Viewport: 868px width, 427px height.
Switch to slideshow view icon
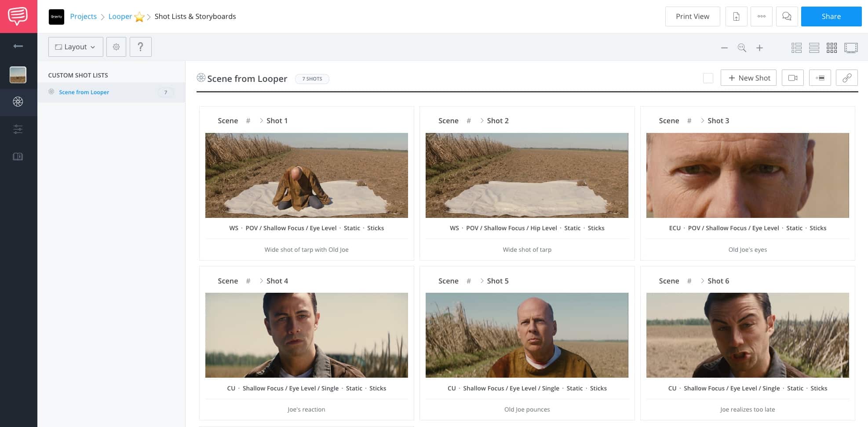851,48
